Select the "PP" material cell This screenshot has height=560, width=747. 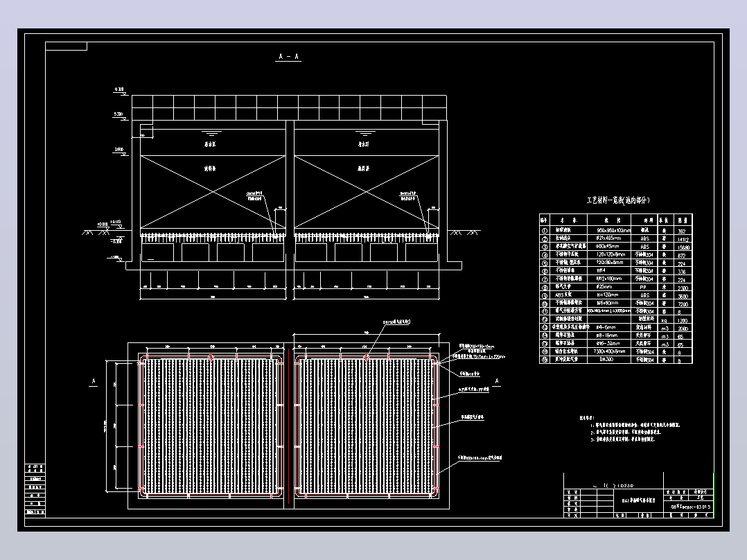pos(643,288)
